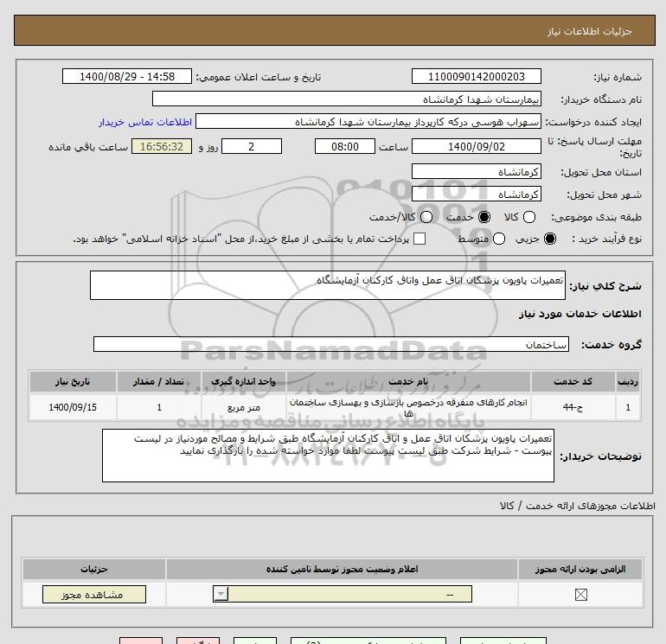
Task: Click the تاریخ نیاز column header
Action: [73, 381]
